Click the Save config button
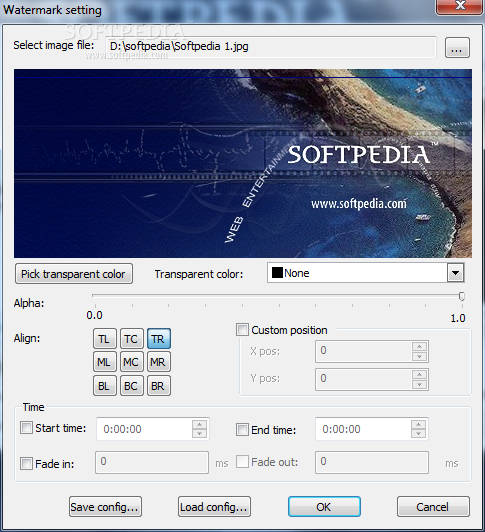Screen dimensions: 485x532 pyautogui.click(x=105, y=507)
